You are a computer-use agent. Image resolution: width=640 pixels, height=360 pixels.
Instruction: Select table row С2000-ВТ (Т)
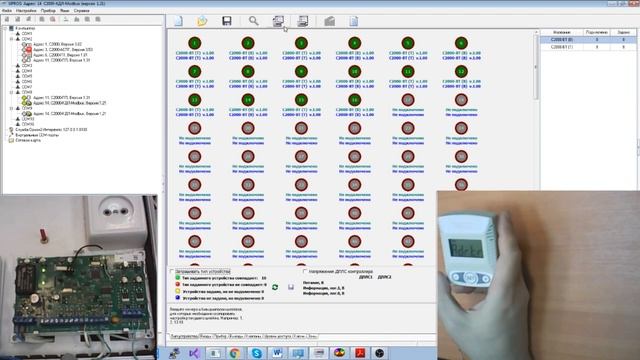tap(588, 47)
